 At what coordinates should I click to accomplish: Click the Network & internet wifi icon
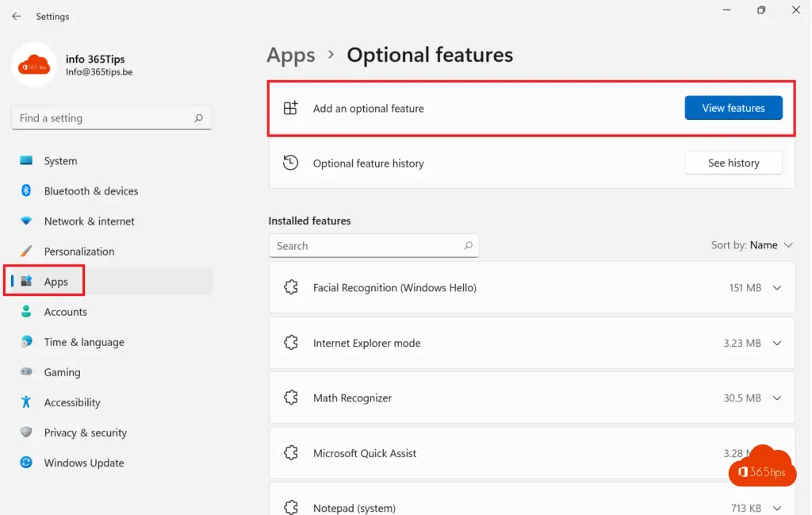click(x=26, y=221)
